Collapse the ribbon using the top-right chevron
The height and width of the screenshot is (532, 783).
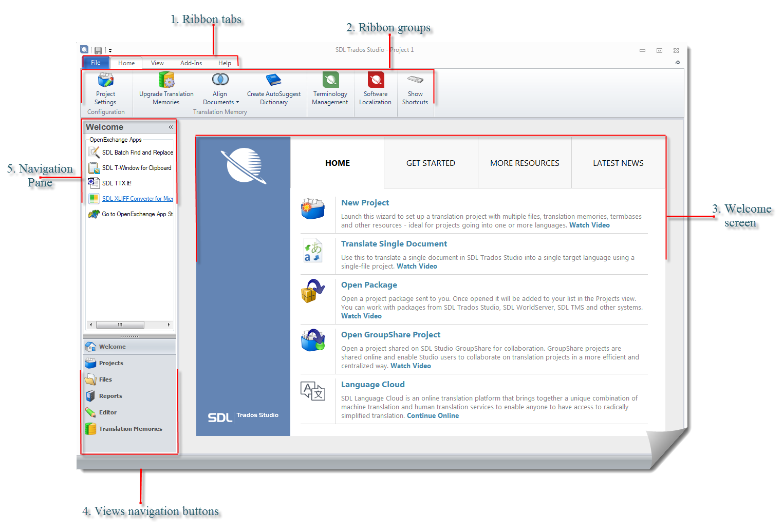pos(678,63)
